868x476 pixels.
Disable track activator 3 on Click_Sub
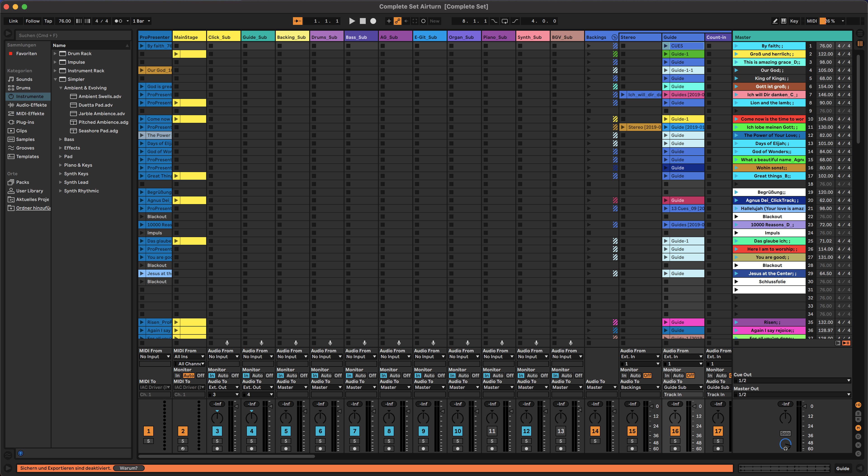pyautogui.click(x=217, y=431)
